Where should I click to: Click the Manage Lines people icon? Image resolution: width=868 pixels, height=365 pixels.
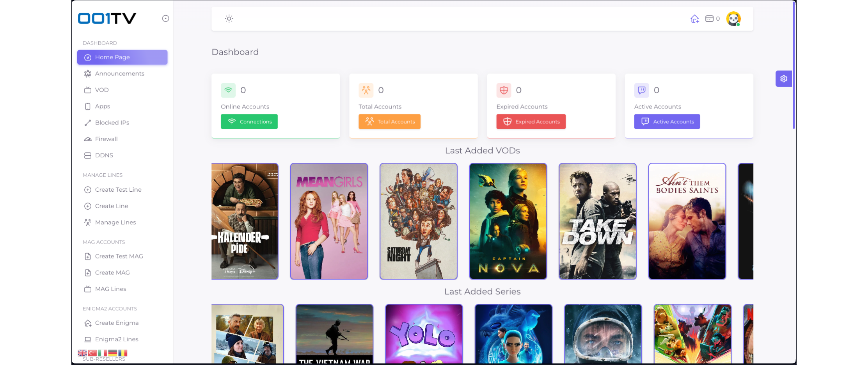click(88, 223)
